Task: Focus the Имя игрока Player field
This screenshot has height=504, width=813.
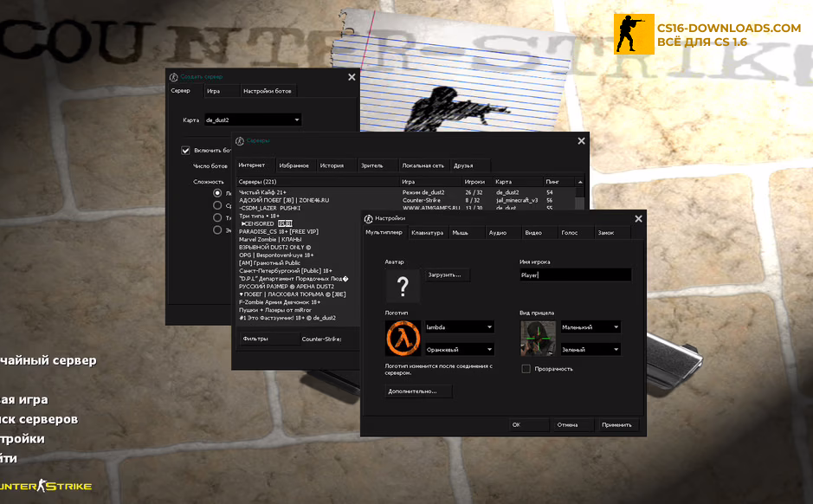Action: point(576,275)
